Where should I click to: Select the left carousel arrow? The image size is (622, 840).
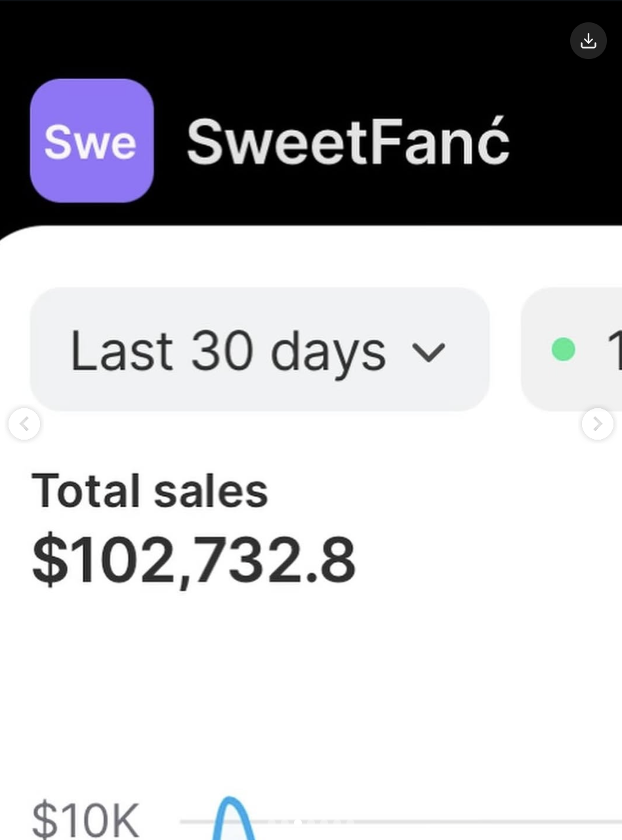click(x=24, y=424)
